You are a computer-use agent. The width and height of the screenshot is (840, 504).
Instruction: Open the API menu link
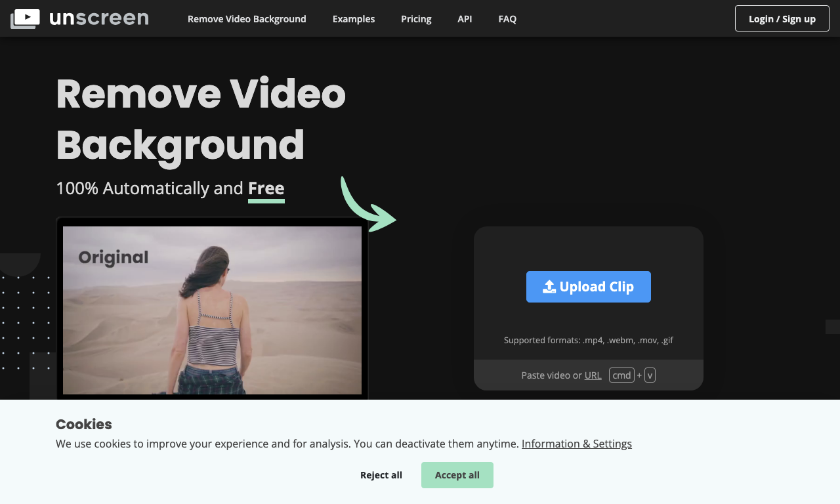465,19
